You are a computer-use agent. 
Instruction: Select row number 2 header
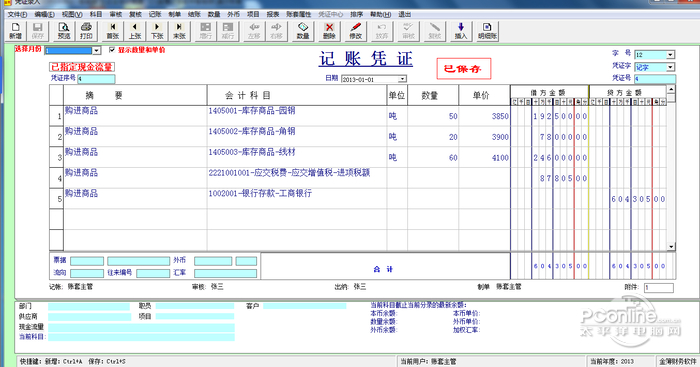[x=57, y=136]
